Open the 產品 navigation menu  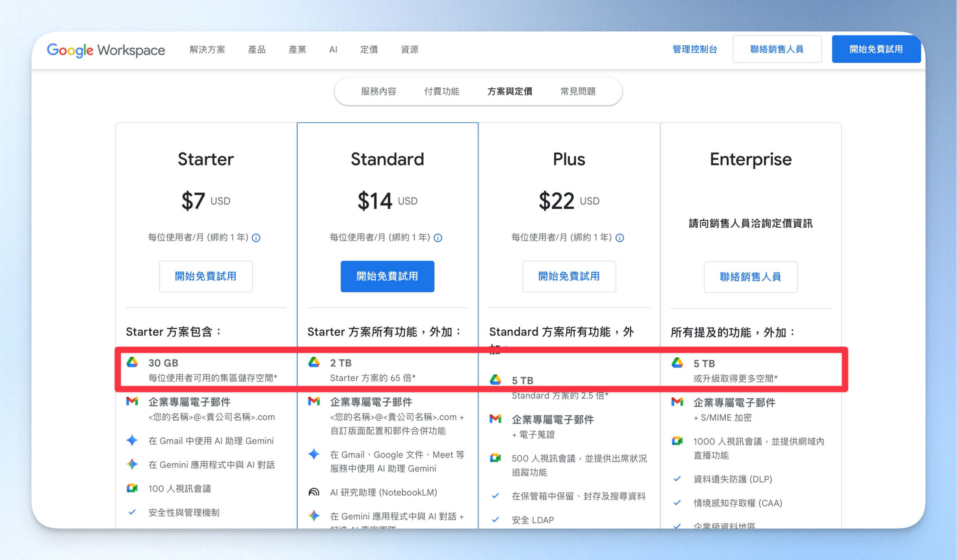tap(257, 50)
